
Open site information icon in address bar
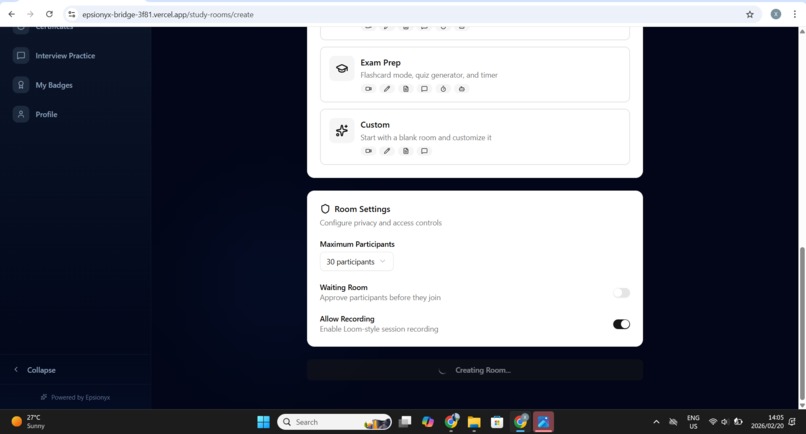coord(72,14)
